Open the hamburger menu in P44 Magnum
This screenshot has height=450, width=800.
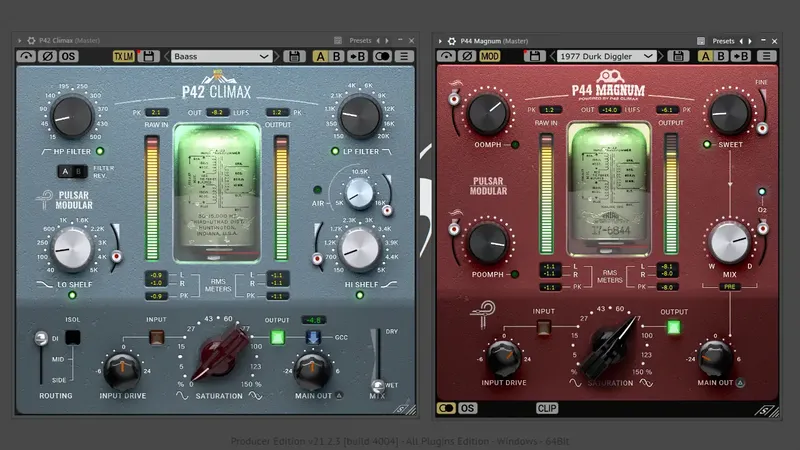click(x=766, y=56)
